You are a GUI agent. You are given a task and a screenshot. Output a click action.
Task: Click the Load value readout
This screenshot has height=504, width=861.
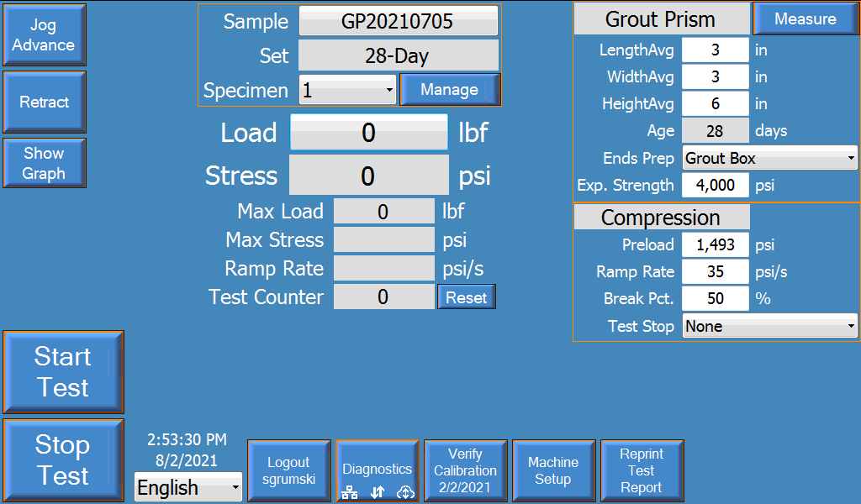tap(369, 132)
